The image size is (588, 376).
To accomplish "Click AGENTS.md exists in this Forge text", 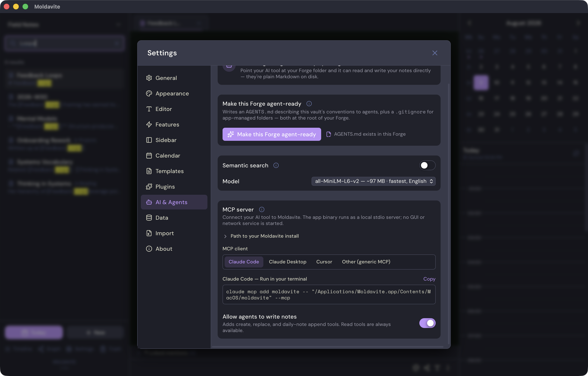I will click(370, 134).
